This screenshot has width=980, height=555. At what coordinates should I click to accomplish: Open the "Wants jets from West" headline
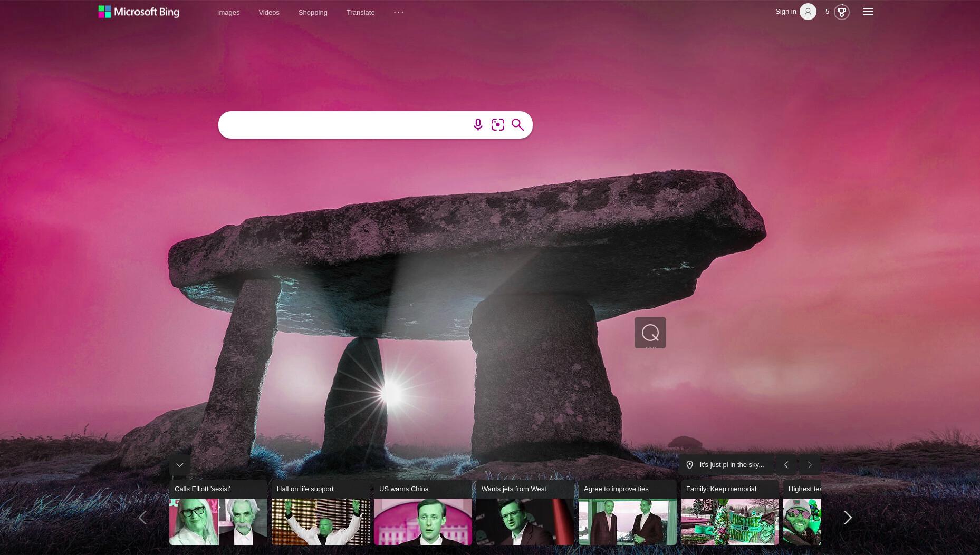coord(514,489)
